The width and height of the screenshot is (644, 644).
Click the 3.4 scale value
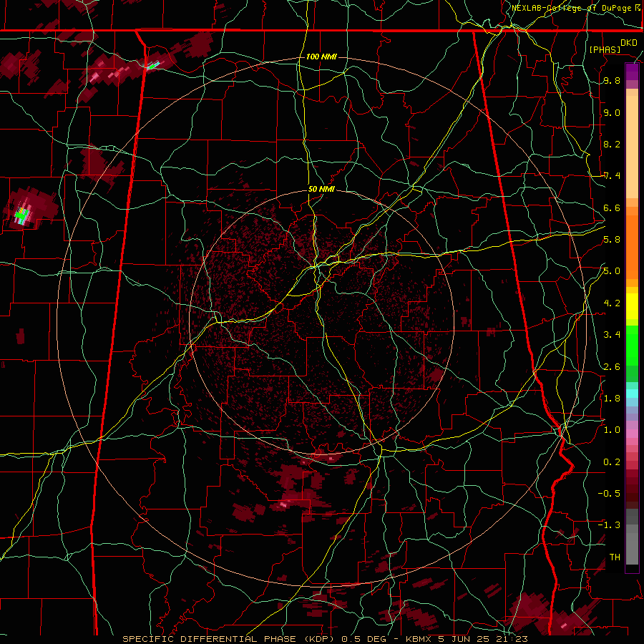point(612,335)
